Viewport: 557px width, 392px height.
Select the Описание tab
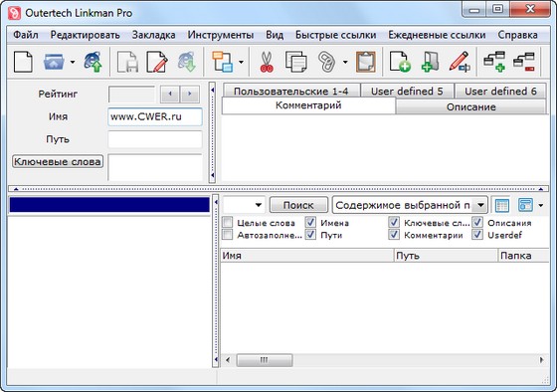tap(471, 107)
